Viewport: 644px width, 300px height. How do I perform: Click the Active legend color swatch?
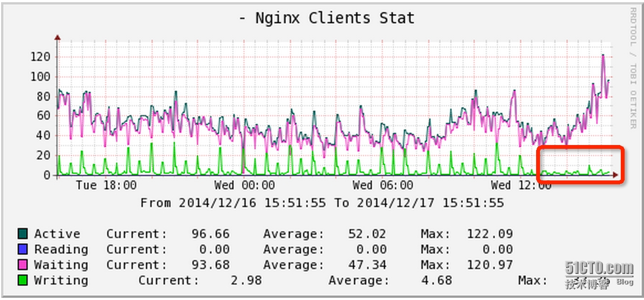(x=23, y=234)
